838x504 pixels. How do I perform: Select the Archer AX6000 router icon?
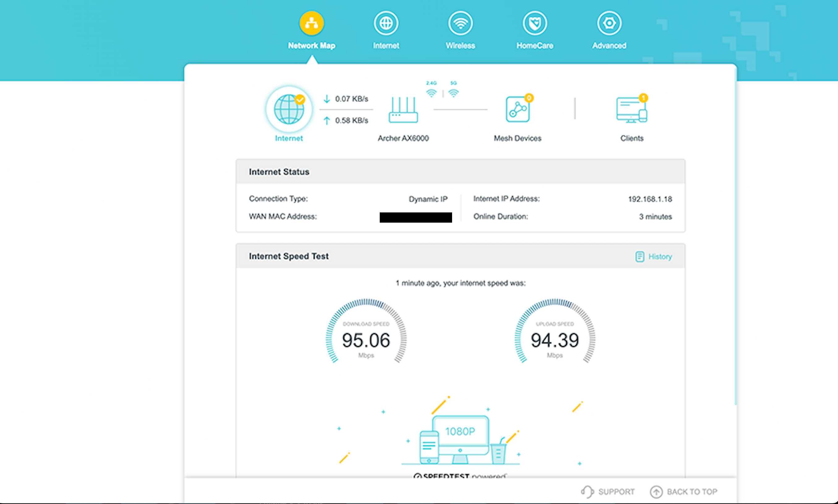pyautogui.click(x=403, y=110)
